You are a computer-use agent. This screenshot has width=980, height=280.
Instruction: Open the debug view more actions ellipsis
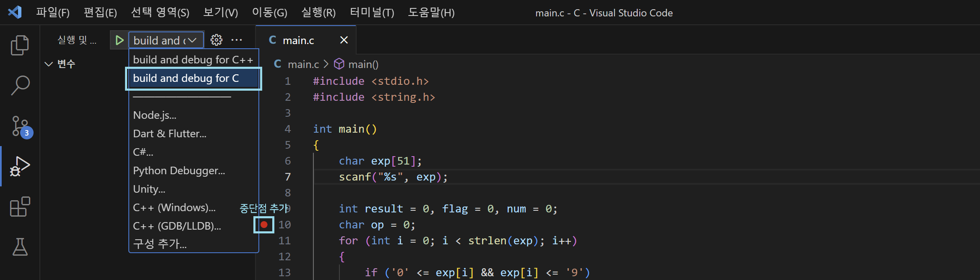[x=237, y=40]
